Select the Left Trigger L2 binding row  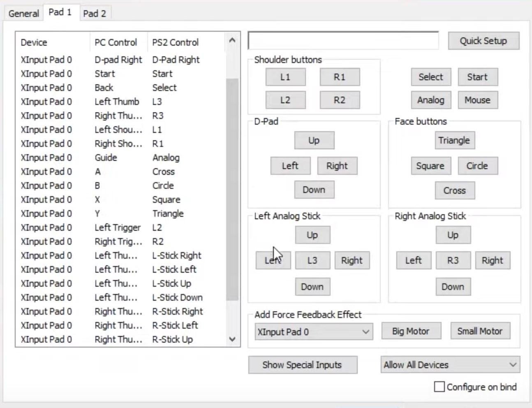pos(121,227)
